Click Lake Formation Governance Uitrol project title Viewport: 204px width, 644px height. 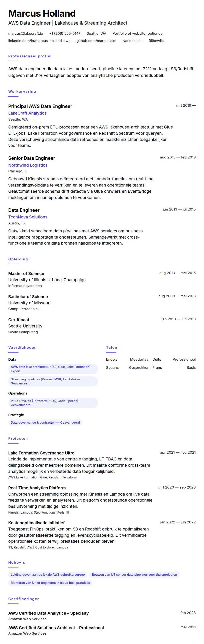pyautogui.click(x=42, y=453)
